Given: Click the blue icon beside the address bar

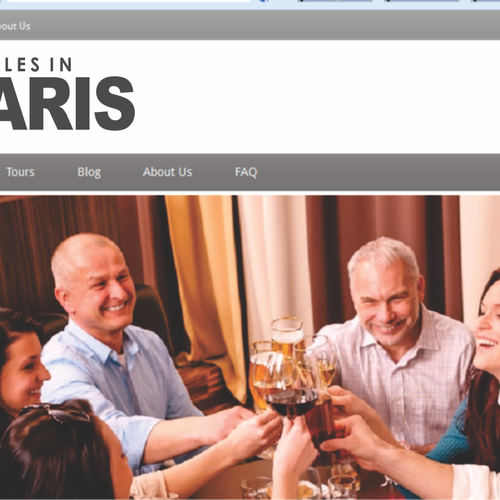Looking at the screenshot, I should pyautogui.click(x=264, y=1).
